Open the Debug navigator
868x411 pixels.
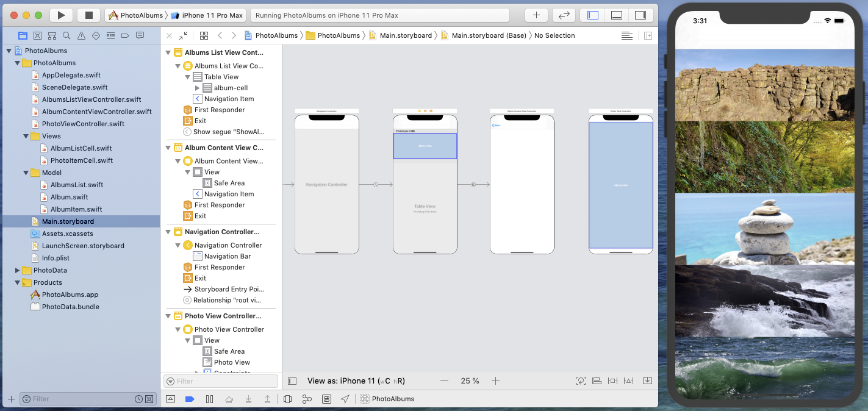[110, 35]
